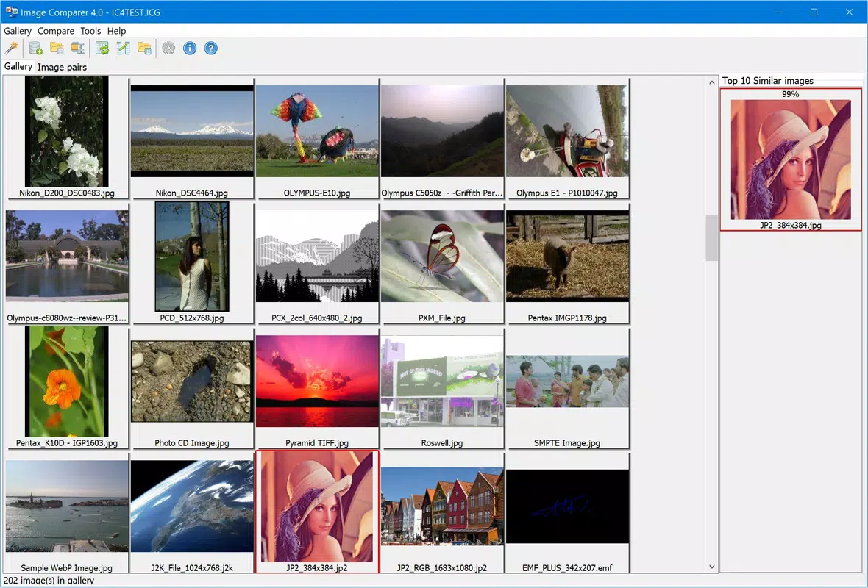This screenshot has height=588, width=868.
Task: Open the Compare menu
Action: click(56, 31)
